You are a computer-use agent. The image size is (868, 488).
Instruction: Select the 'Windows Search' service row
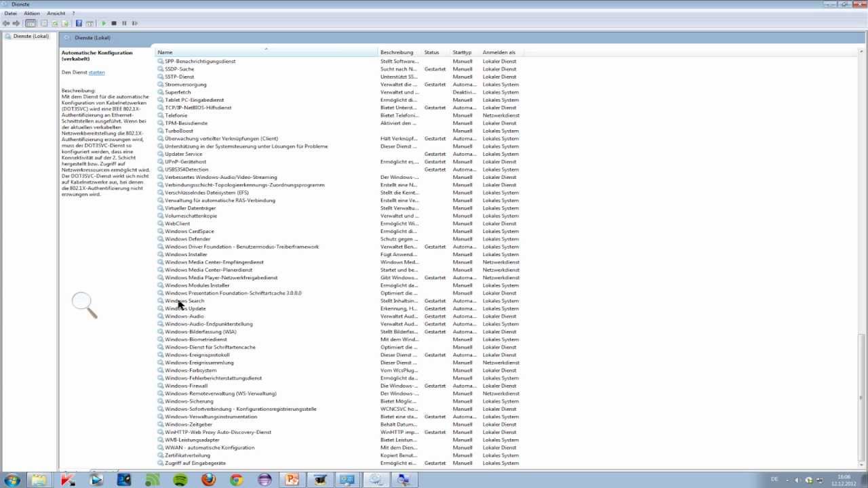341,301
